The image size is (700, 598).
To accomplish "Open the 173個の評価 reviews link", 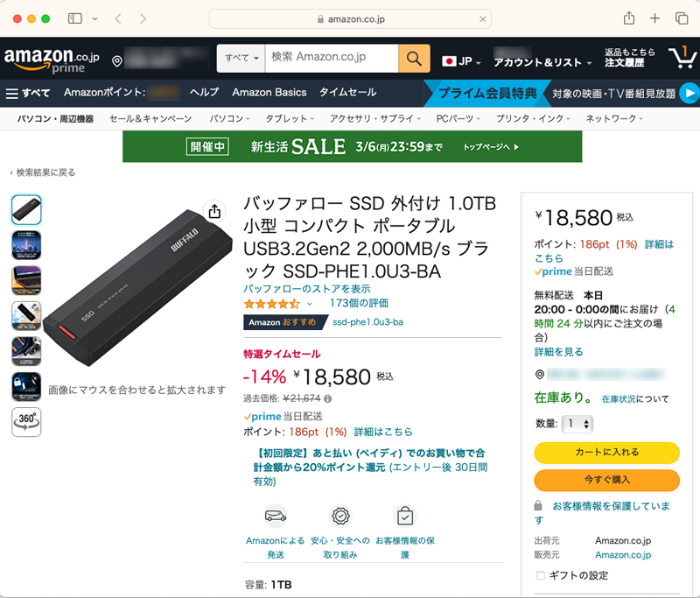I will 359,303.
